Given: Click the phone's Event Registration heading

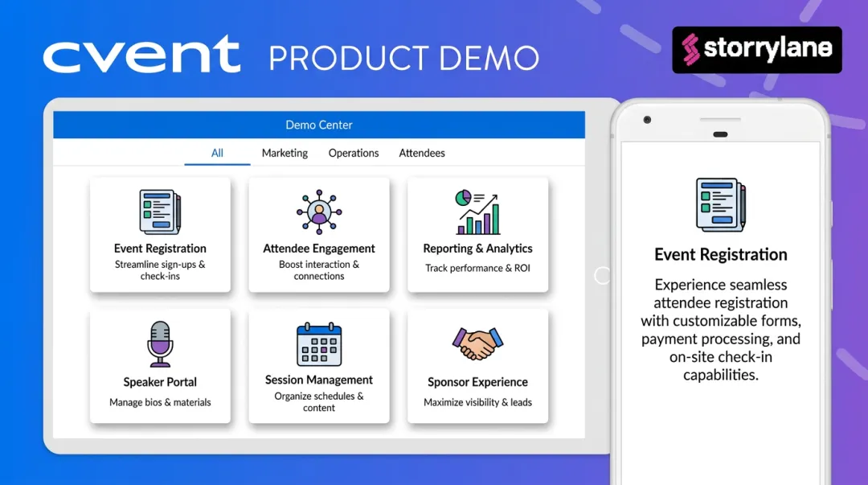Looking at the screenshot, I should (721, 254).
